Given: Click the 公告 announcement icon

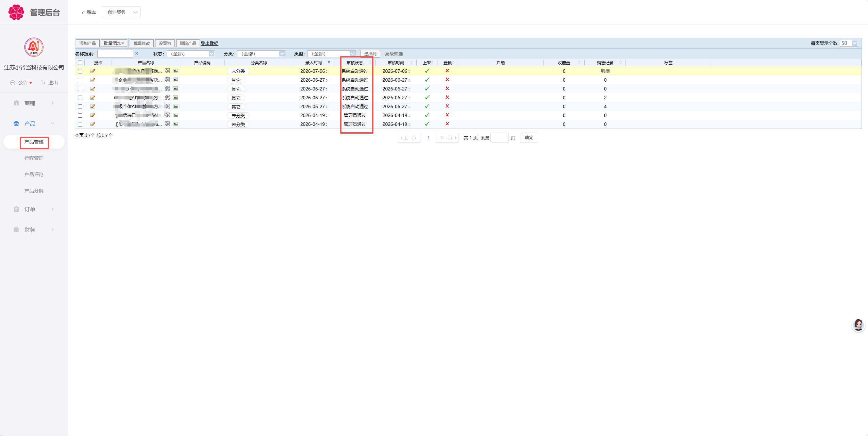Looking at the screenshot, I should pyautogui.click(x=13, y=83).
